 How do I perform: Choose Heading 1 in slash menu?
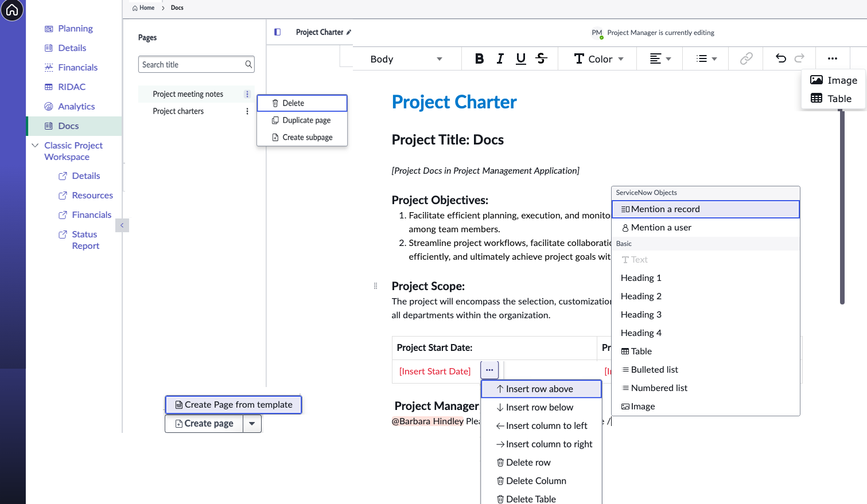tap(706, 278)
